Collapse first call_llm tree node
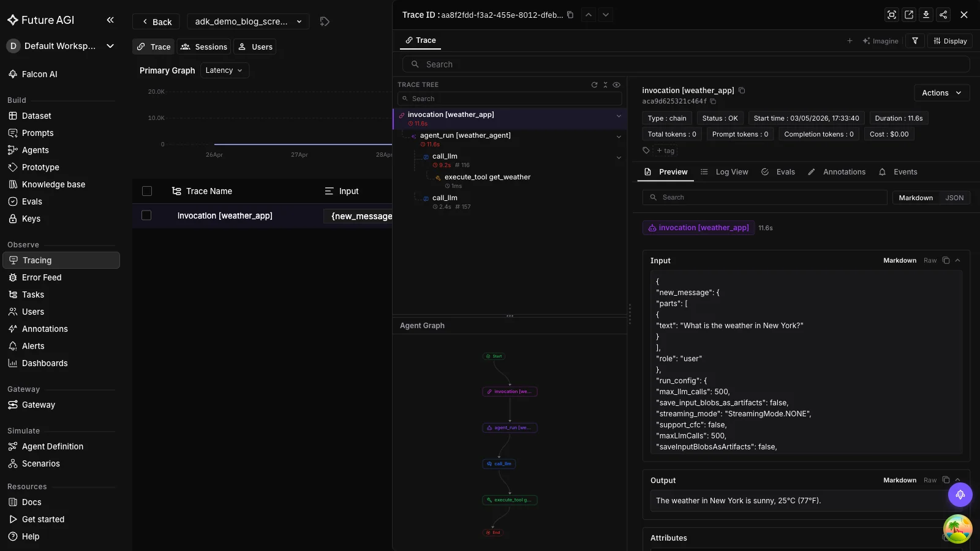Viewport: 980px width, 551px height. pyautogui.click(x=619, y=157)
